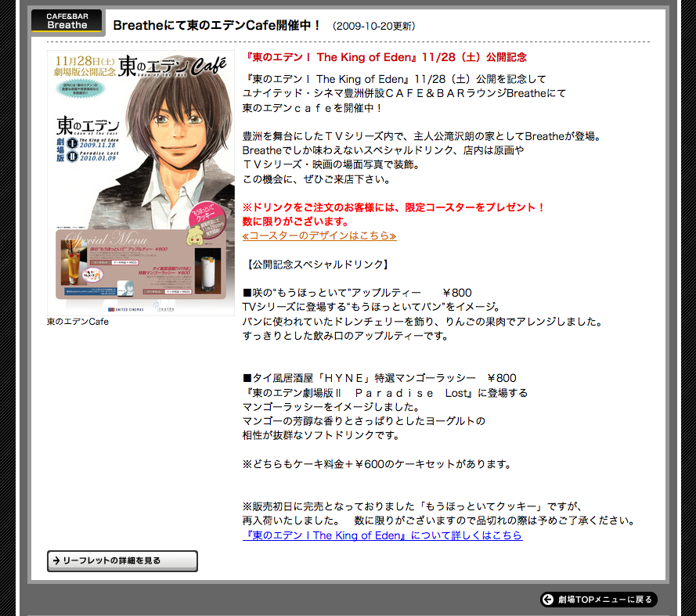Click the CAFE&BAR Breathe logo badge
Image resolution: width=696 pixels, height=616 pixels.
[x=67, y=21]
